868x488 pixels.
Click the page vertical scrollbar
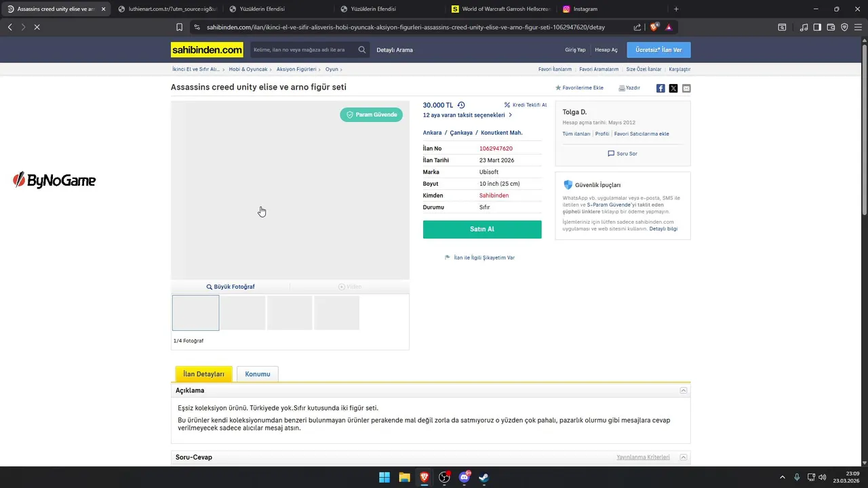(865, 129)
